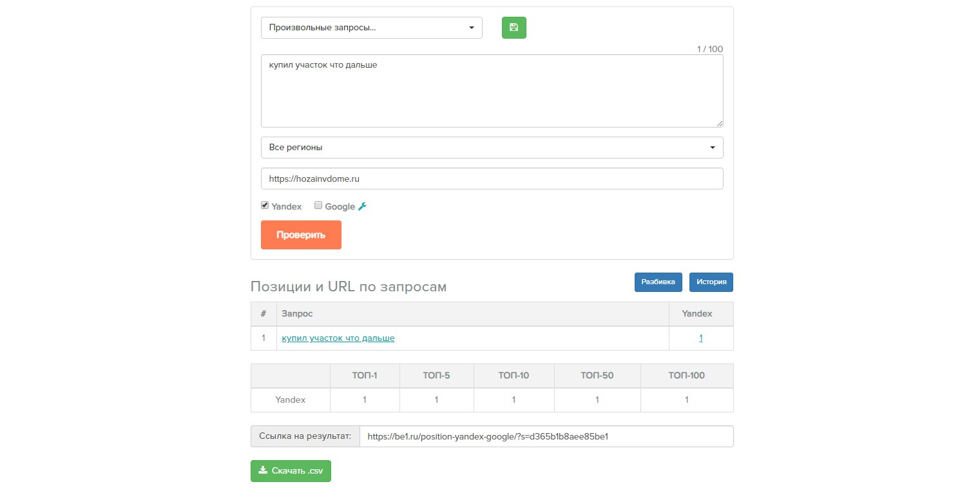Expand the Все регионы region selector

click(492, 148)
